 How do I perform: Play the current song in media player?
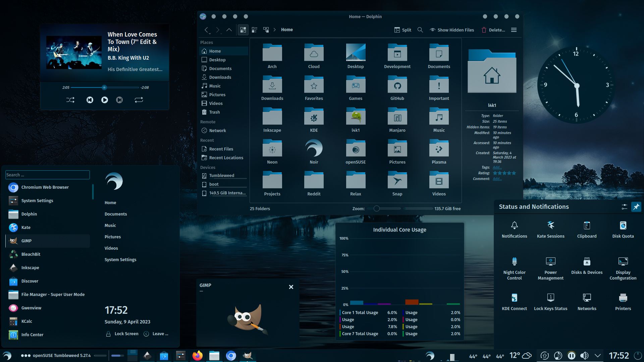tap(105, 100)
